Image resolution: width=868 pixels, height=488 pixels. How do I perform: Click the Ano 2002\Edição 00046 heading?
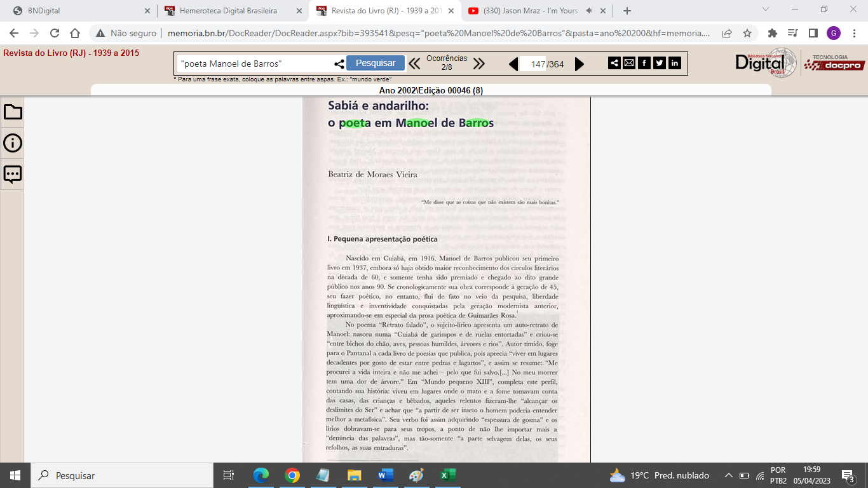[431, 90]
